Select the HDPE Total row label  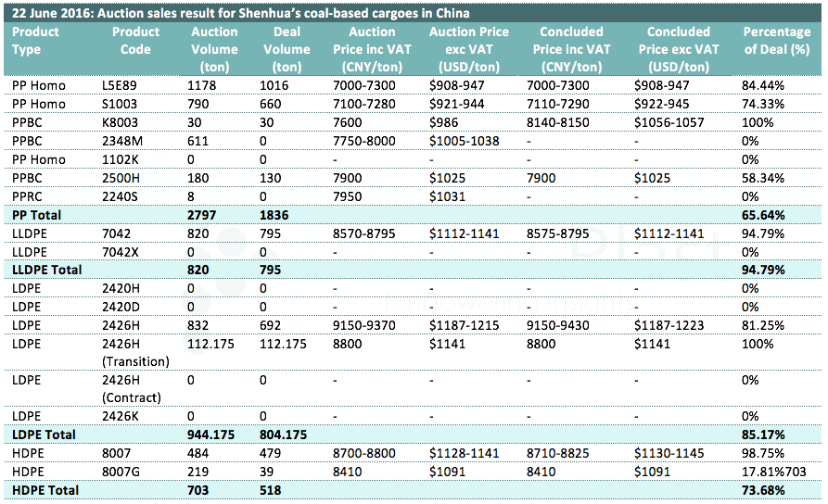[x=44, y=489]
